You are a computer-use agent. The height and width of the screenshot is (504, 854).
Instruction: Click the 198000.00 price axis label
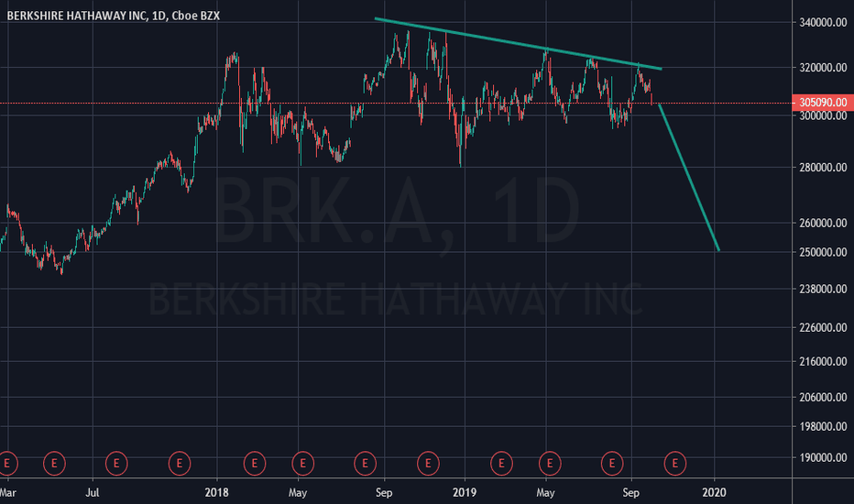tap(823, 427)
